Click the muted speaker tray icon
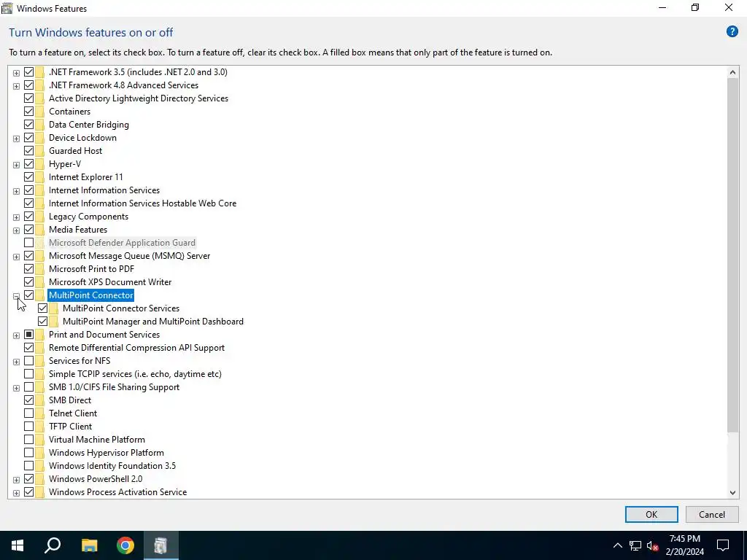Screen dimensions: 747x560 pyautogui.click(x=653, y=545)
